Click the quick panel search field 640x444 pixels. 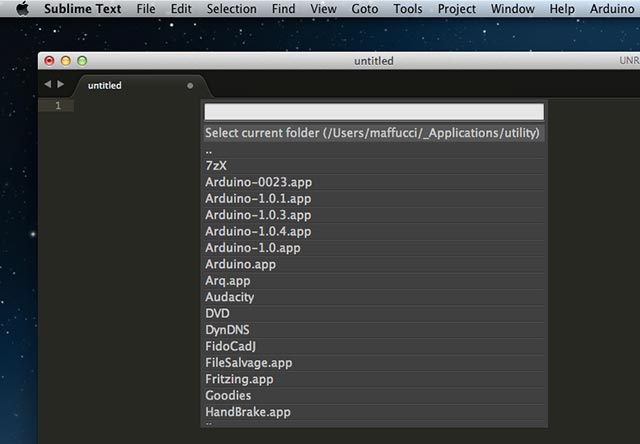tap(374, 112)
